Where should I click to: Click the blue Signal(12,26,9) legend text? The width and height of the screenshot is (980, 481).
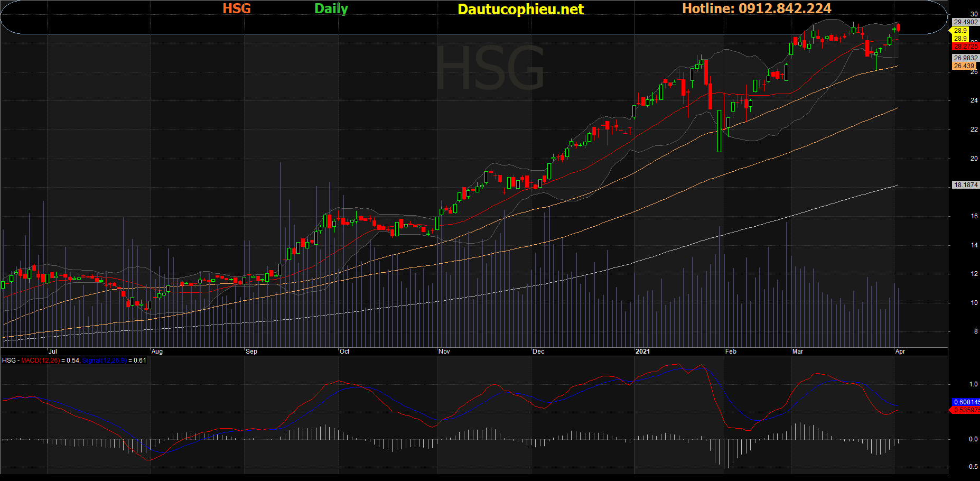[x=105, y=360]
